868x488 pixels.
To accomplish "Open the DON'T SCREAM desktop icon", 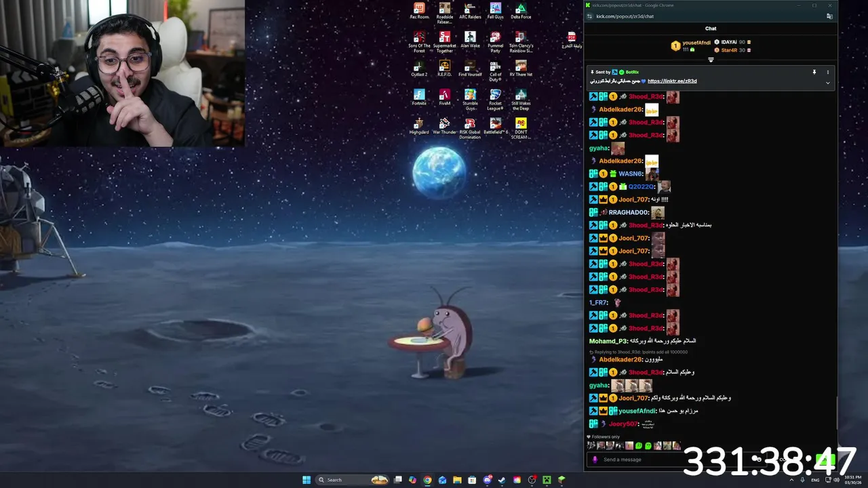I will [521, 128].
